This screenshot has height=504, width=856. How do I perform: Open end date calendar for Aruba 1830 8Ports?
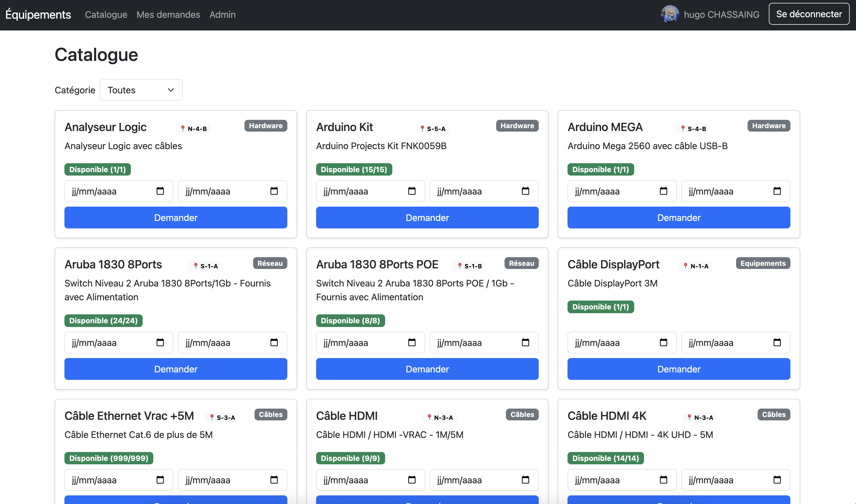coord(274,342)
